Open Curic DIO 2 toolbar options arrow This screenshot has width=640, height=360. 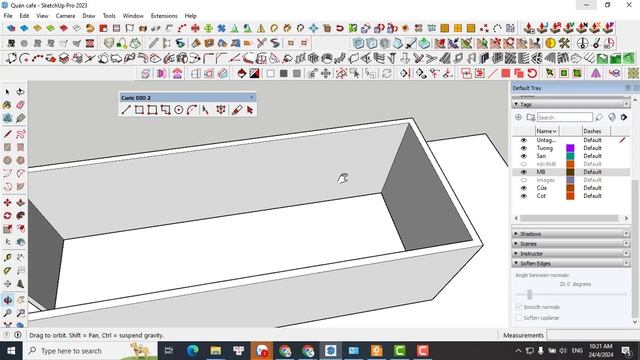(251, 97)
